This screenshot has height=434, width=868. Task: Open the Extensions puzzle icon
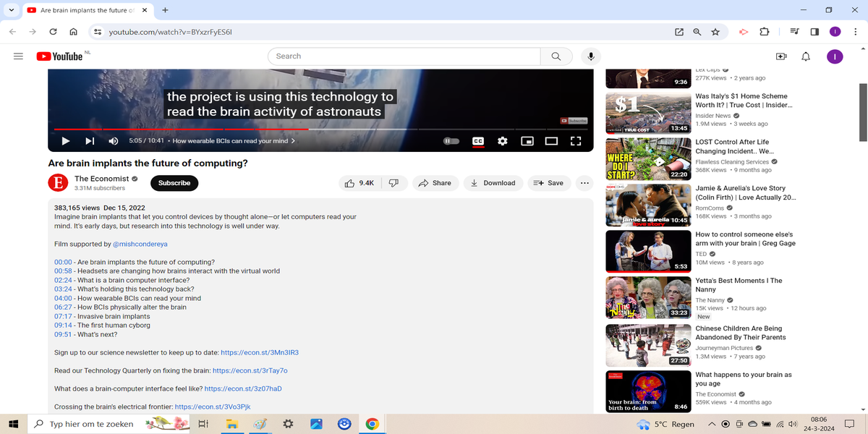(x=764, y=32)
